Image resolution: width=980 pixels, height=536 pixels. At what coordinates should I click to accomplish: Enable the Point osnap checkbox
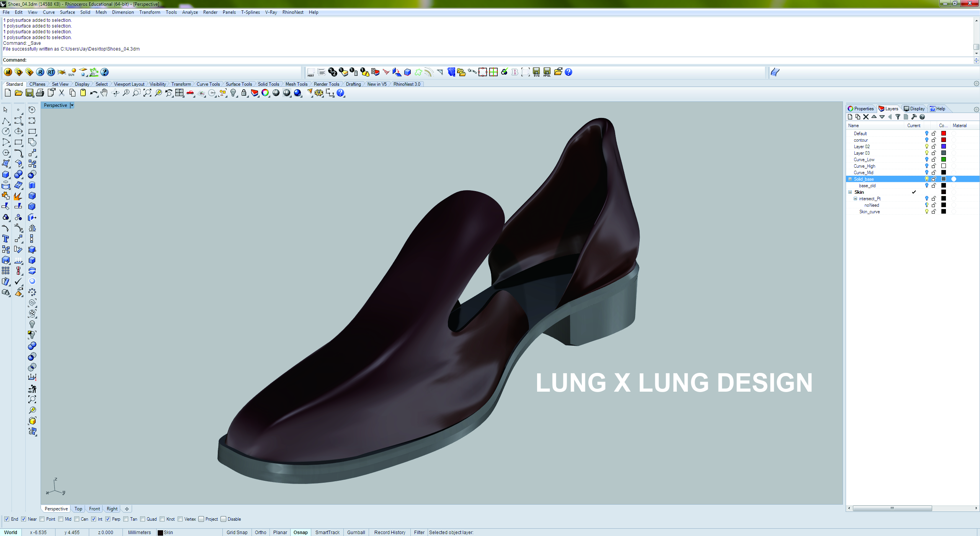(42, 519)
